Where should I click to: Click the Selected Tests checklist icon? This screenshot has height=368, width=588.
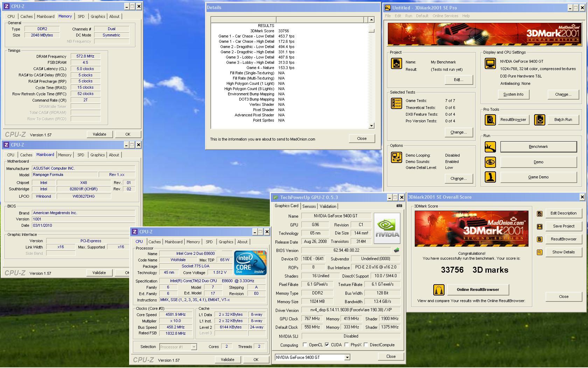[396, 103]
